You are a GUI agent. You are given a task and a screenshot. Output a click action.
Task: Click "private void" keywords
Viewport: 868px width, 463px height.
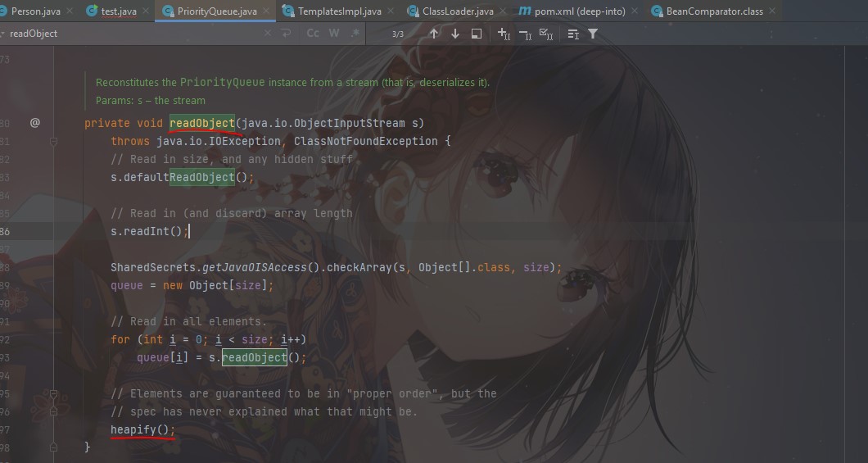pyautogui.click(x=124, y=123)
